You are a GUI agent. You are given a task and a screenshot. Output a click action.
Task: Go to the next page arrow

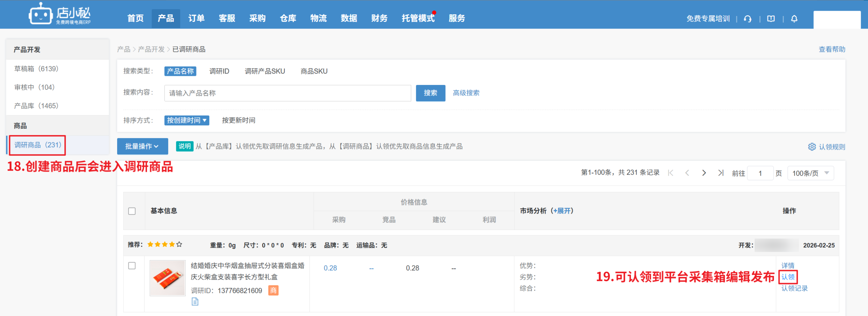pos(704,173)
